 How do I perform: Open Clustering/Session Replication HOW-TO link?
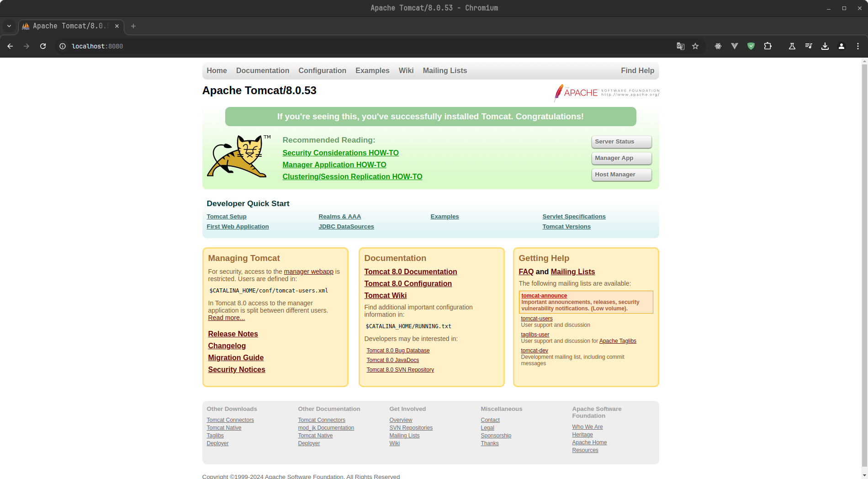pos(352,177)
